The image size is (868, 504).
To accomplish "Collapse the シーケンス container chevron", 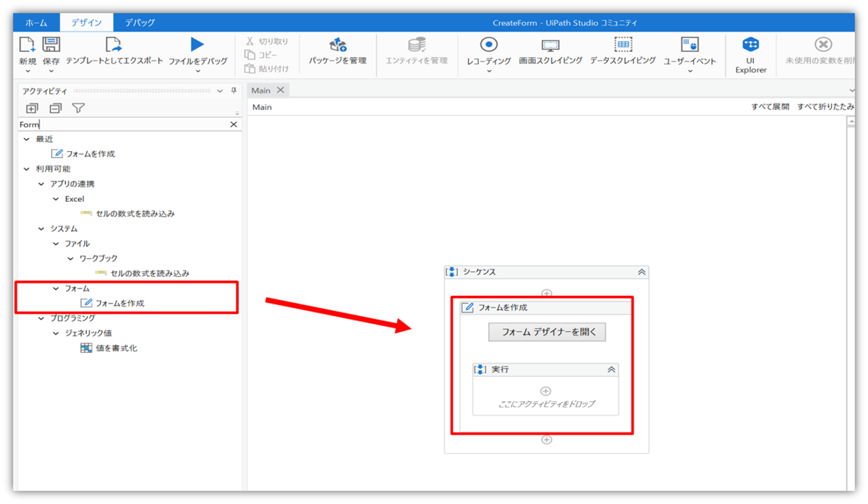I will tap(641, 273).
